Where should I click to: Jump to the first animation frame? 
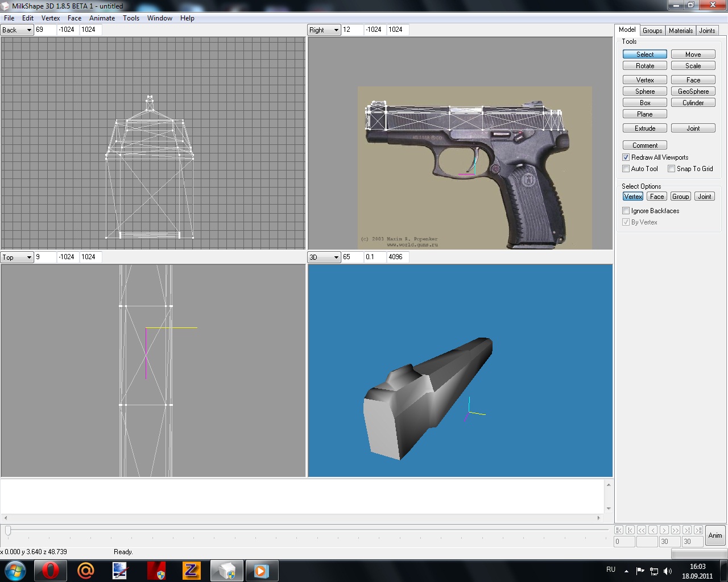pos(619,530)
